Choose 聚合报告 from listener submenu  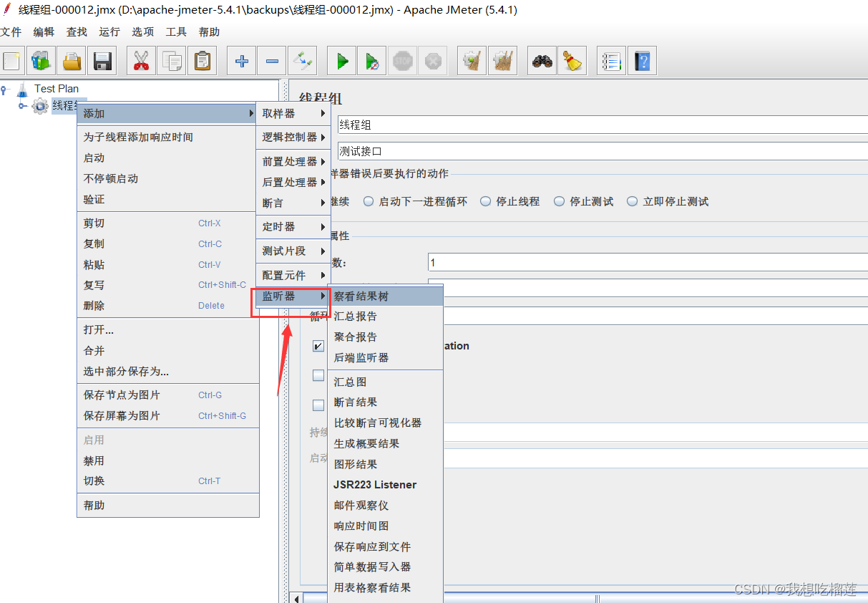(x=386, y=337)
